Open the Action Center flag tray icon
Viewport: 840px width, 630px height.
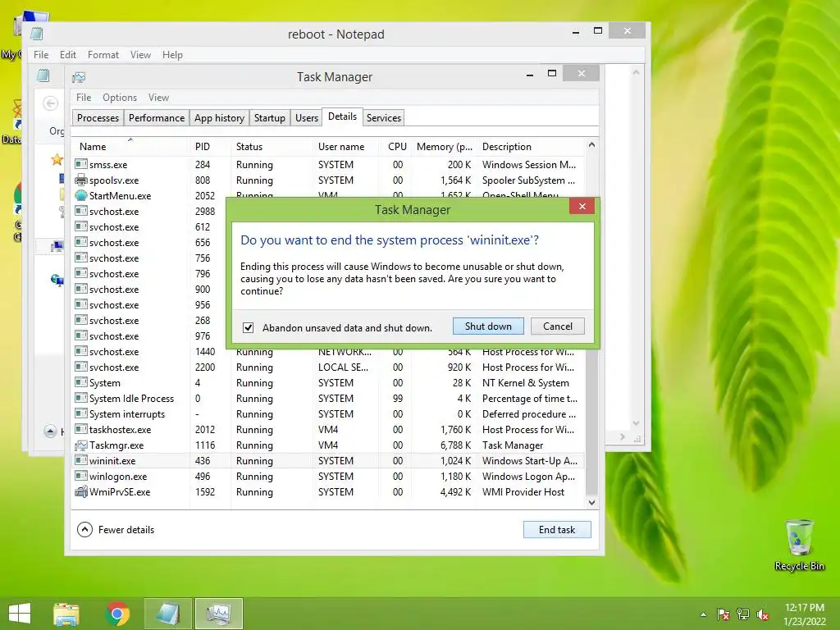click(x=724, y=614)
